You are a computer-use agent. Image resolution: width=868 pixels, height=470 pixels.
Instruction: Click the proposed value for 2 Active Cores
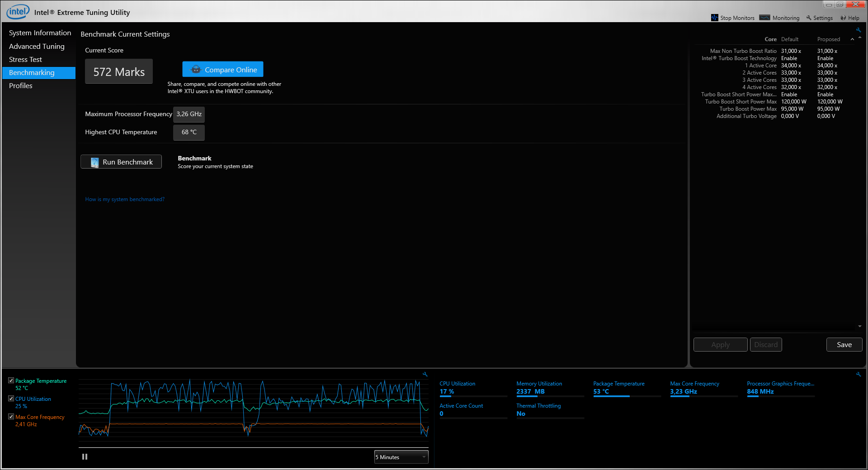pos(827,73)
